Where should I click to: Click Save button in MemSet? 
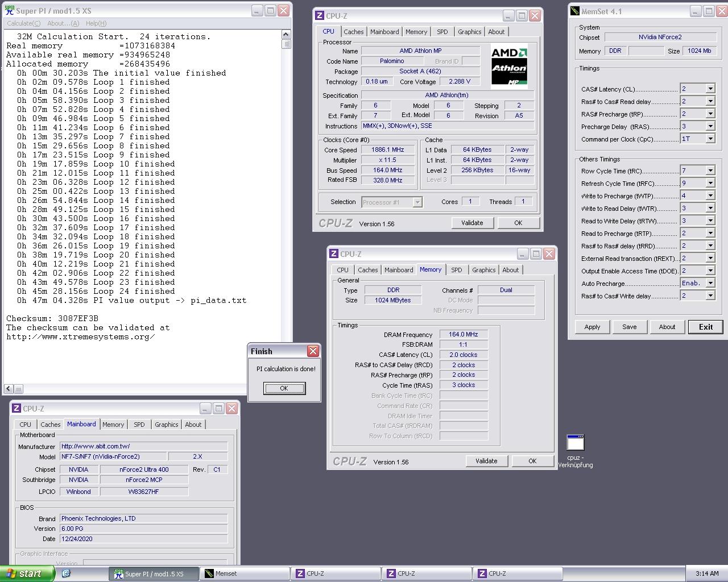pyautogui.click(x=630, y=327)
